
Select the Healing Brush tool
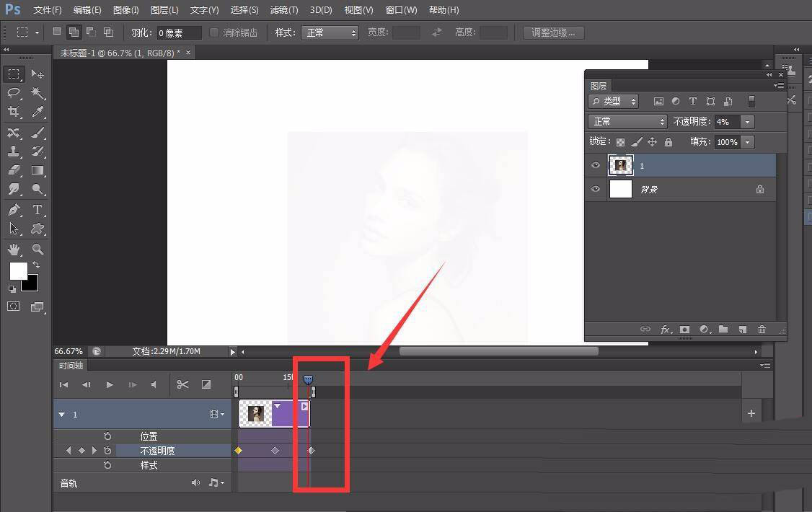(14, 133)
